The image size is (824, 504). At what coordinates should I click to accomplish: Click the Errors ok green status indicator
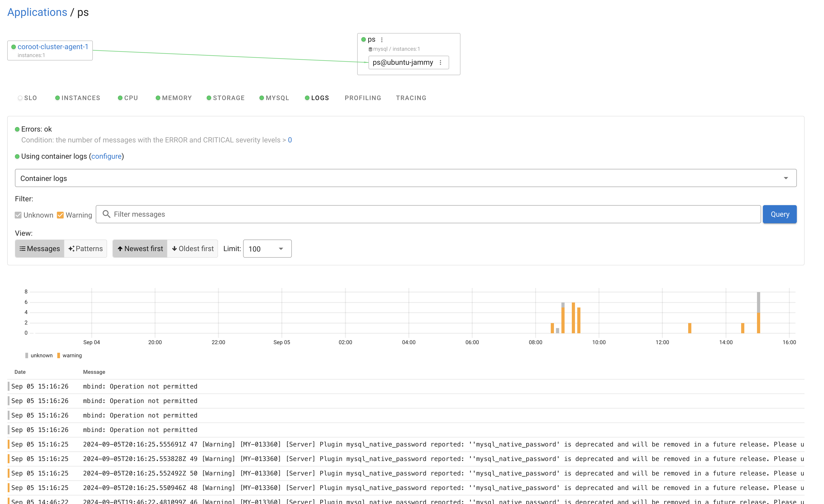point(17,130)
